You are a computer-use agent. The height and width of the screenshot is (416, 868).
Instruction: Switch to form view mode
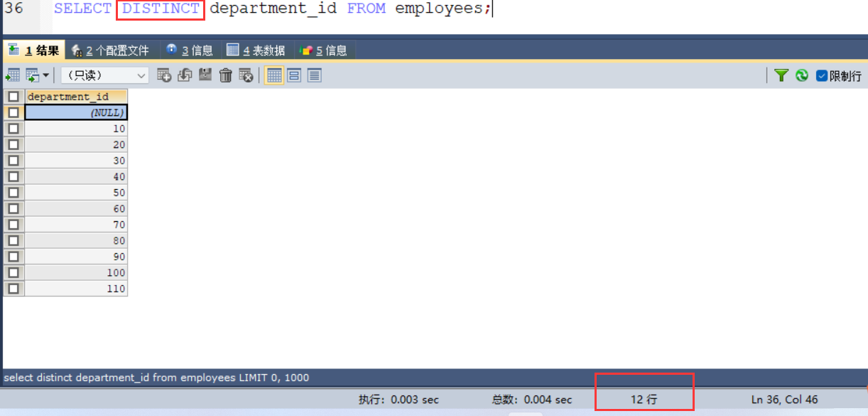tap(294, 75)
